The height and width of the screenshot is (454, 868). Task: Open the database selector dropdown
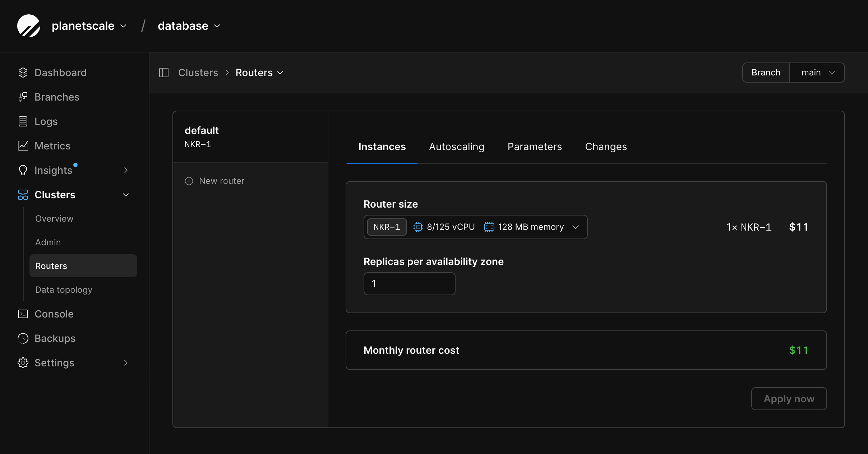pos(189,26)
